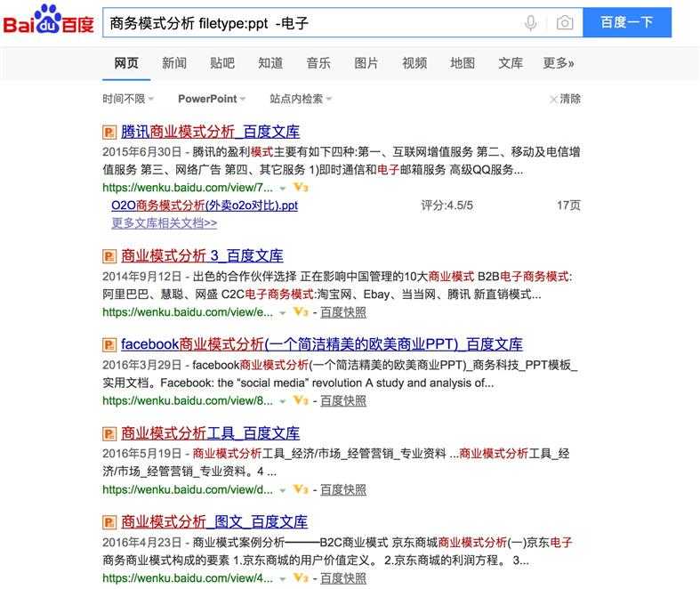The height and width of the screenshot is (589, 700).
Task: Open 商业模式分析工具_百度文库 result
Action: [x=210, y=433]
